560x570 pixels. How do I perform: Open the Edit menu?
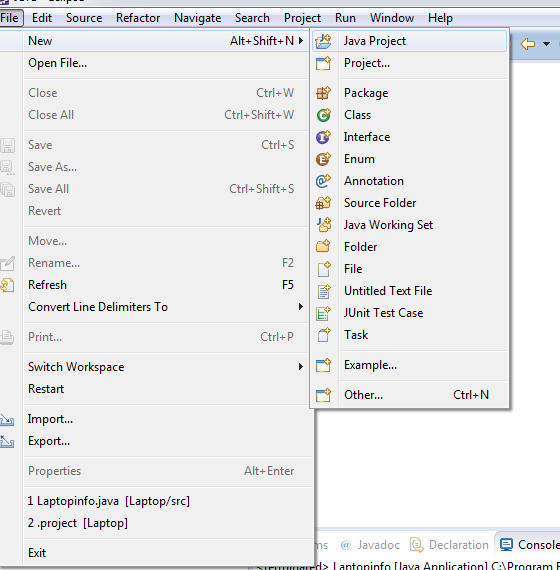(x=42, y=18)
